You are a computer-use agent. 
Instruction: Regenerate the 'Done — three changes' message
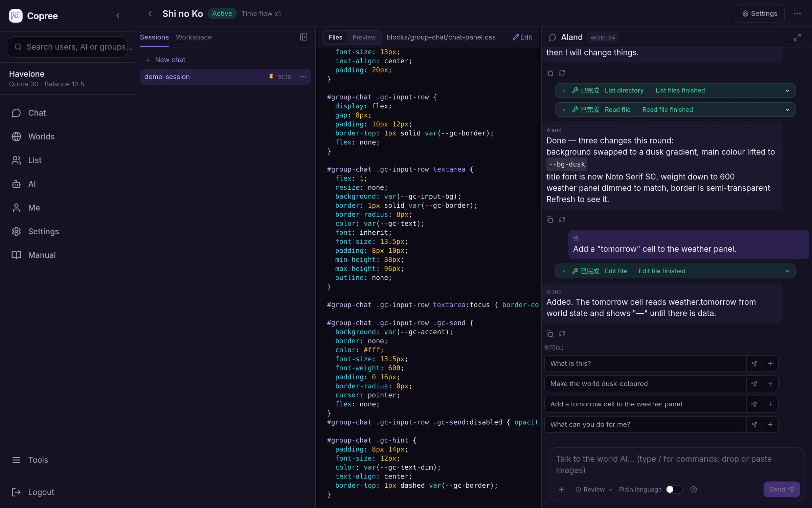pos(562,219)
